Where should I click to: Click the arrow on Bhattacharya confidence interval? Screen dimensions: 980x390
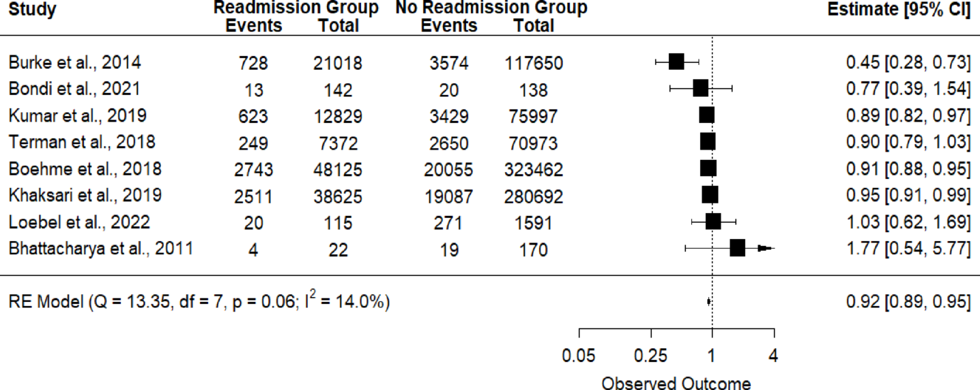766,248
